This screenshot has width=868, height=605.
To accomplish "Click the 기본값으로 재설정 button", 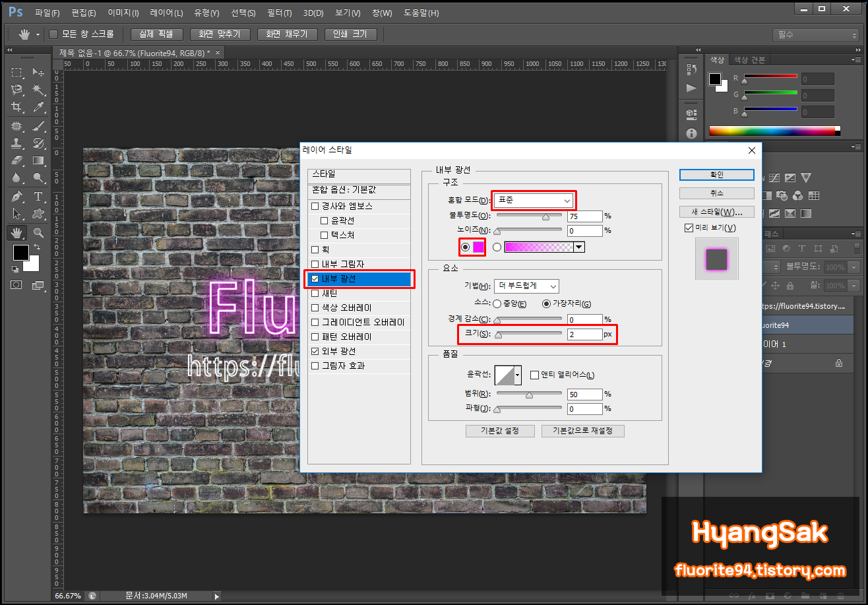I will (x=582, y=431).
